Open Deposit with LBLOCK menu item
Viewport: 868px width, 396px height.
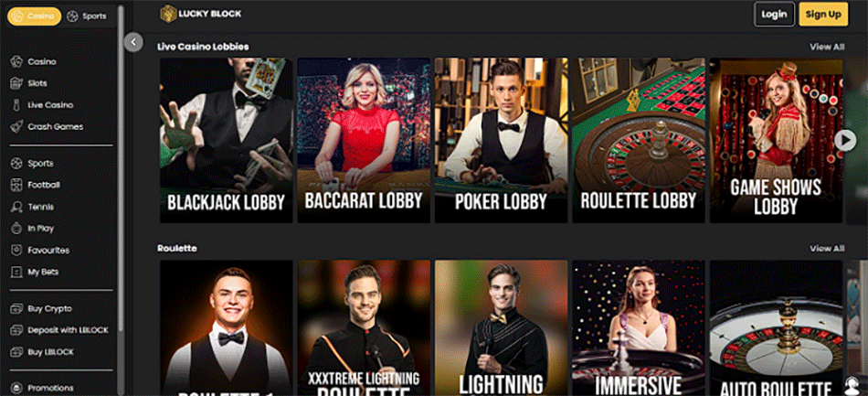click(x=59, y=330)
